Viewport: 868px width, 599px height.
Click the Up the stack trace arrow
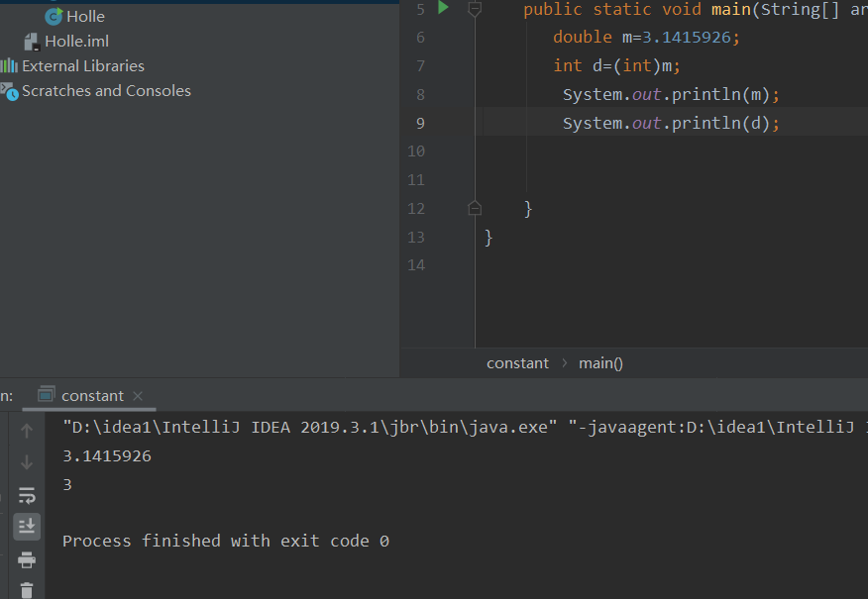pos(27,431)
